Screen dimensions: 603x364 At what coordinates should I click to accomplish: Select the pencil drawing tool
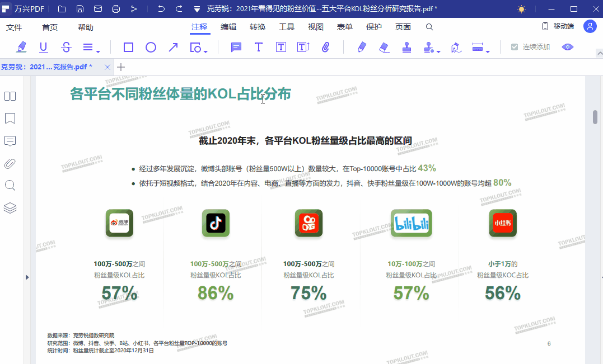[x=362, y=47]
